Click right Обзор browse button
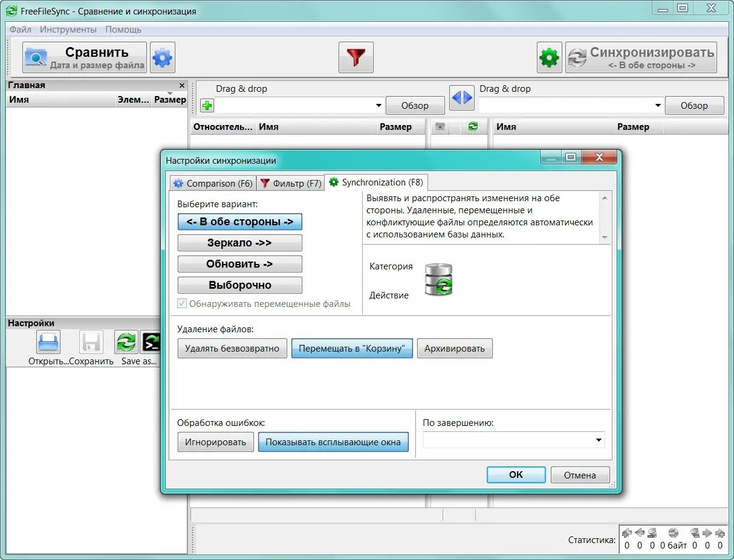Viewport: 734px width, 560px height. [x=694, y=105]
